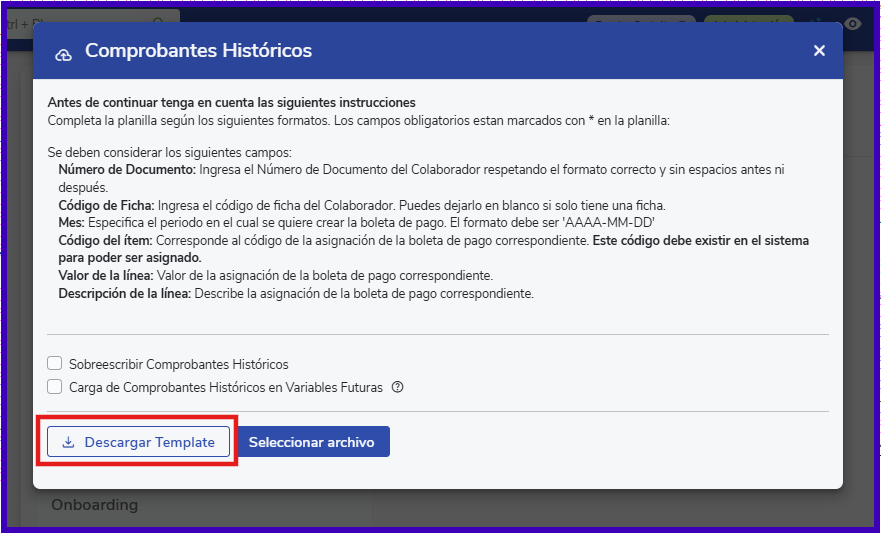Click the help icon beside Variables Futuras
The width and height of the screenshot is (881, 533).
[397, 387]
